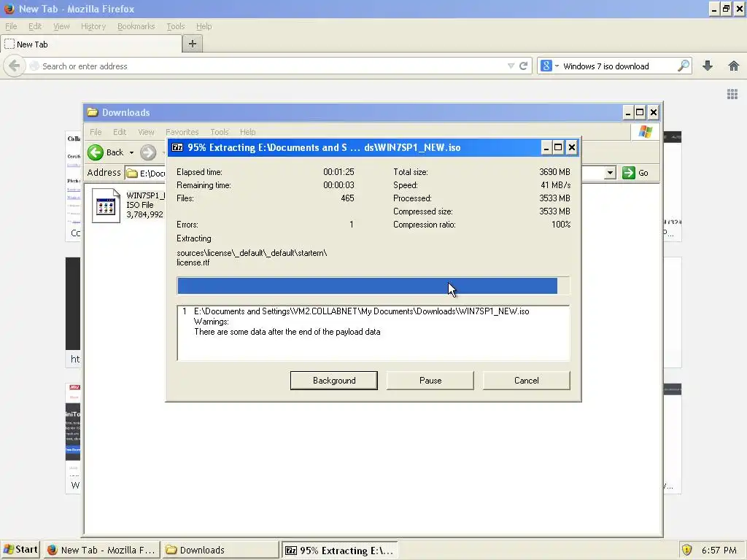Click the magnifier search icon in Firefox
Screen dimensions: 747x560
(x=683, y=66)
